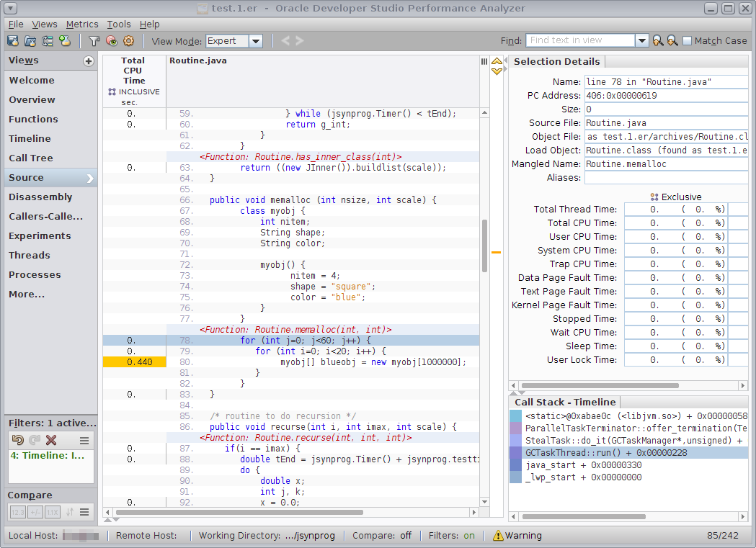This screenshot has height=548, width=756.
Task: Click the filter funnel icon in toolbar
Action: [x=94, y=41]
